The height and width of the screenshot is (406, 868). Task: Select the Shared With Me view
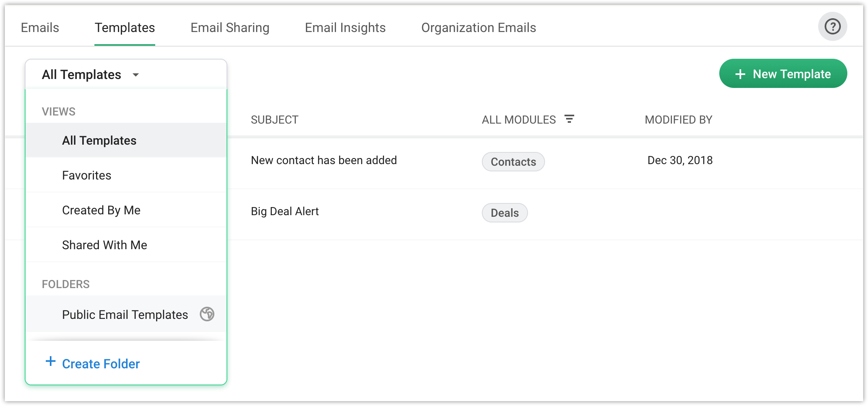point(105,245)
